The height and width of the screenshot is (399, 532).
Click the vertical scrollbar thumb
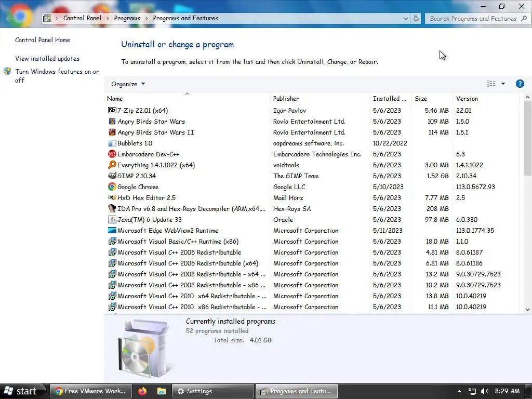527,138
